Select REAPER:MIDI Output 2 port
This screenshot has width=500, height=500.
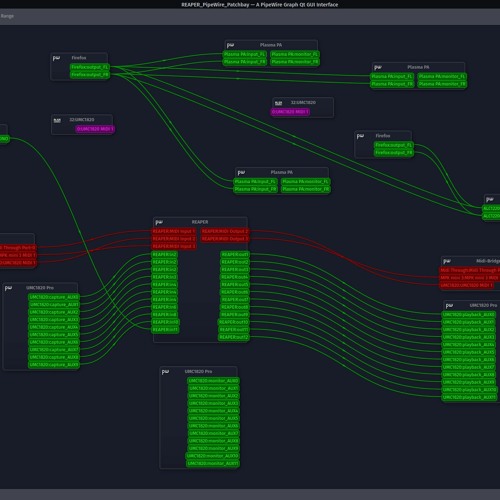(225, 231)
